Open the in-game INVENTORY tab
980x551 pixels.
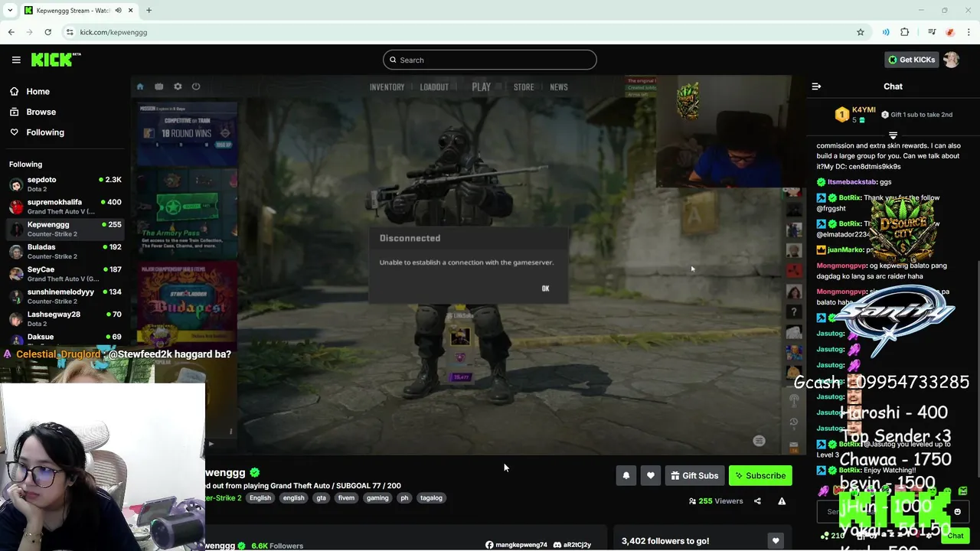tap(387, 87)
